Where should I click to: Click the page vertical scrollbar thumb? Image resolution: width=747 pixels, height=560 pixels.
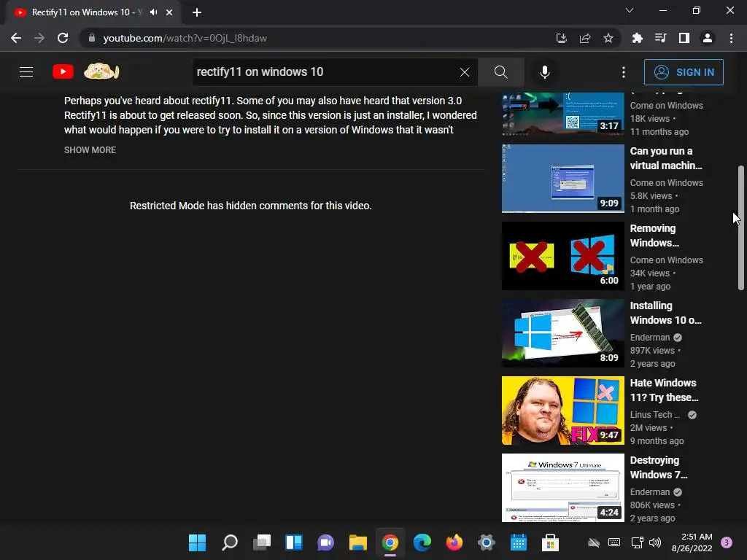coord(741,227)
